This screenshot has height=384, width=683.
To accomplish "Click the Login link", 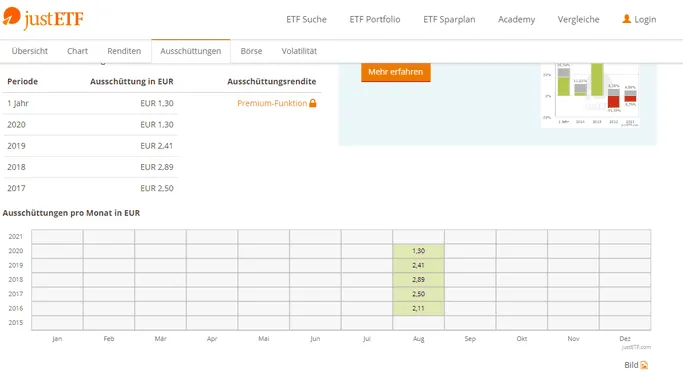I will [x=645, y=19].
